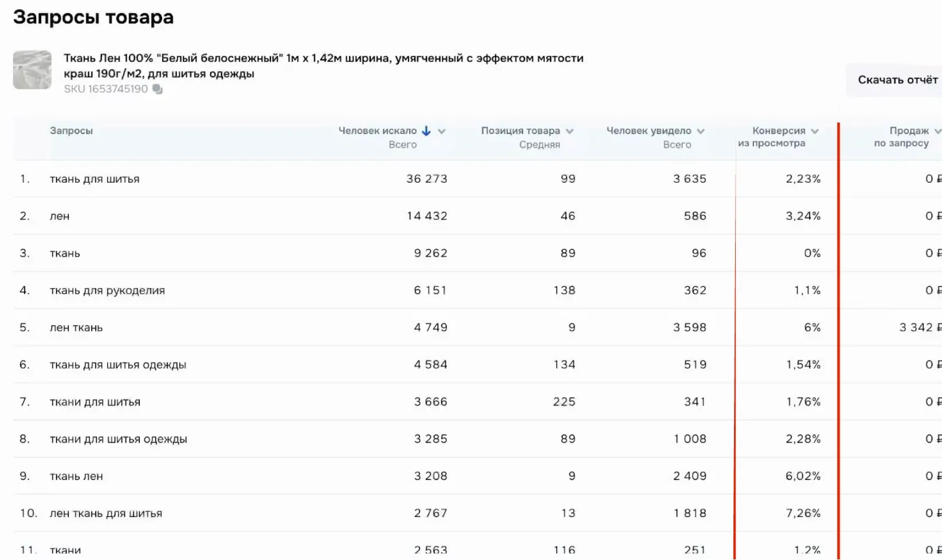Open the лен ткань query
Image resolution: width=942 pixels, height=560 pixels.
pos(76,328)
